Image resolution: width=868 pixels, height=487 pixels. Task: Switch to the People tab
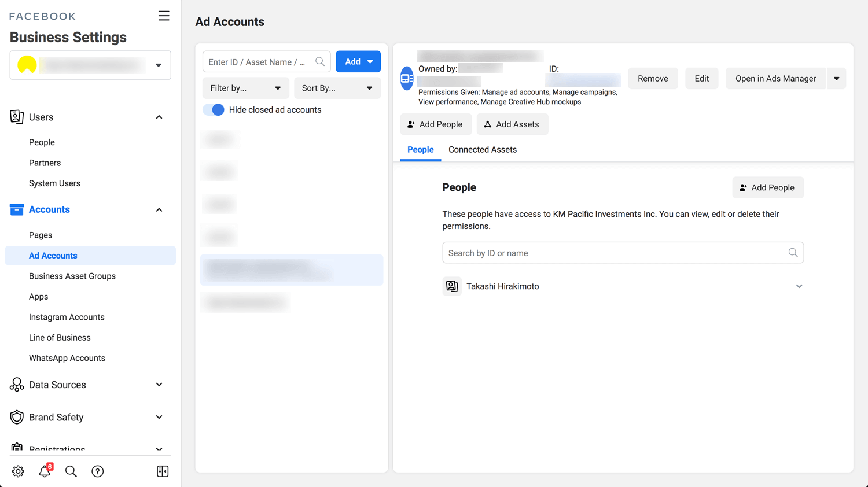point(421,150)
